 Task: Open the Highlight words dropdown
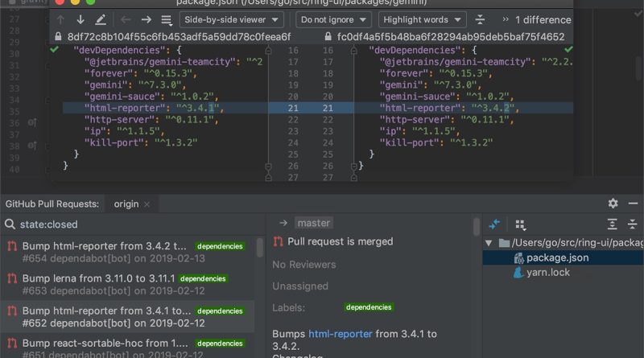[422, 19]
